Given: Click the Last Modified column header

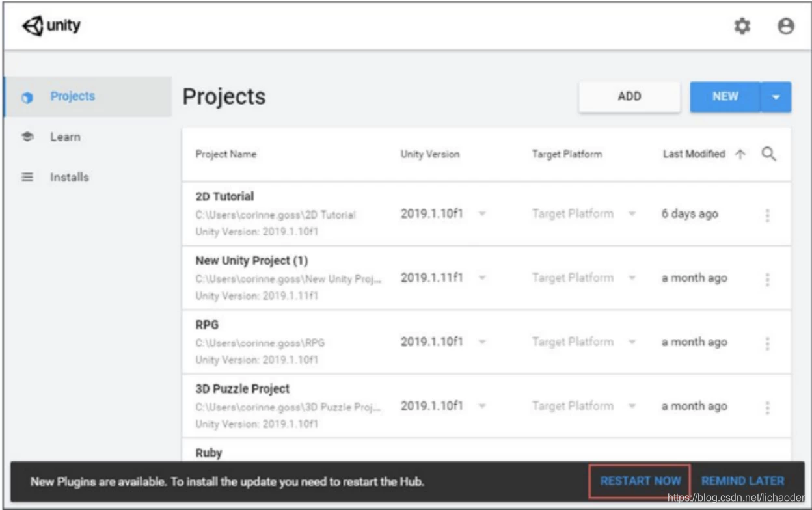Looking at the screenshot, I should 694,154.
